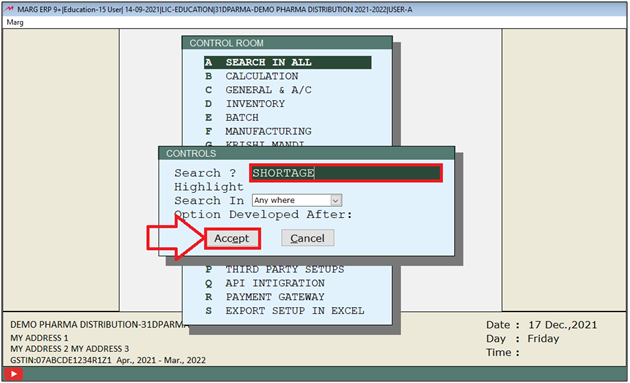Expand the Search In 'Any where' dropdown
Image resolution: width=630 pixels, height=383 pixels.
(x=336, y=200)
